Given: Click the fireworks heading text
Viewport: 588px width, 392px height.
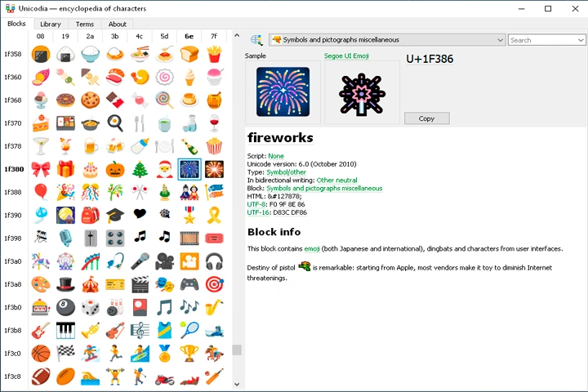Looking at the screenshot, I should pyautogui.click(x=280, y=138).
